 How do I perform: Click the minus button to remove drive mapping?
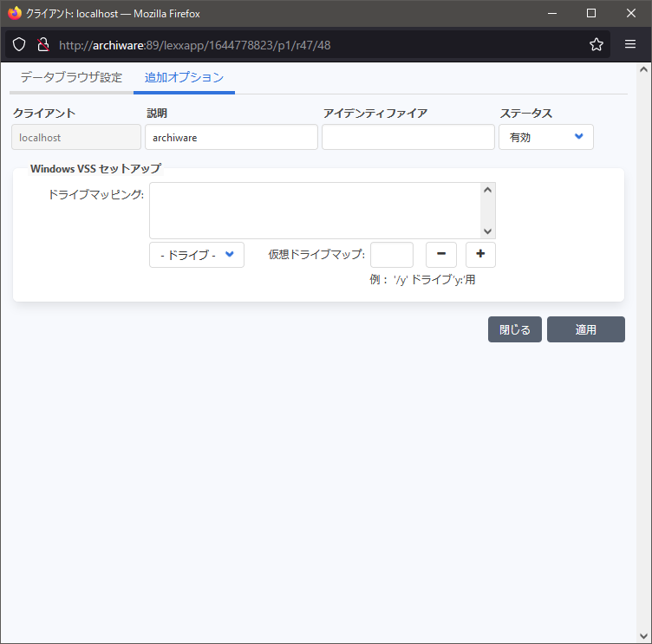440,255
